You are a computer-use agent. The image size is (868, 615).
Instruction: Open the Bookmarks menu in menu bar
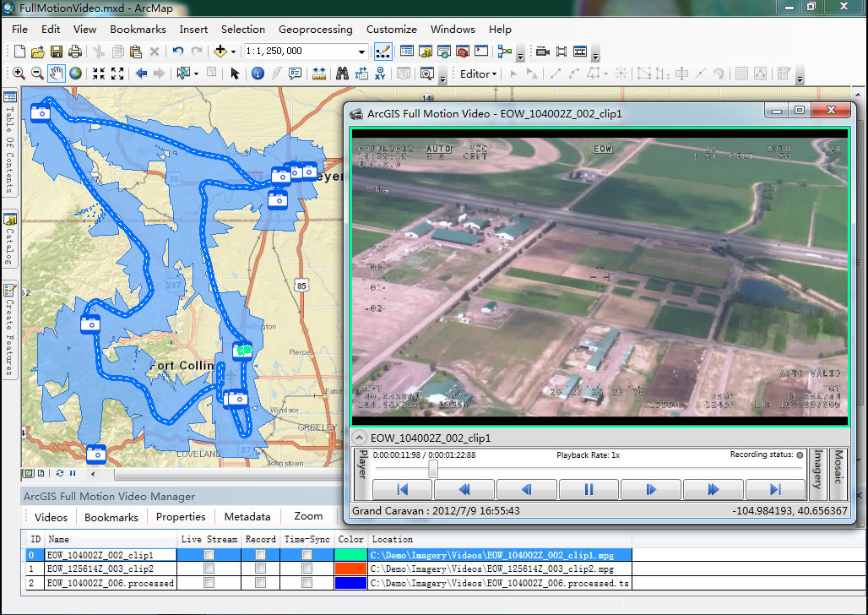(138, 30)
